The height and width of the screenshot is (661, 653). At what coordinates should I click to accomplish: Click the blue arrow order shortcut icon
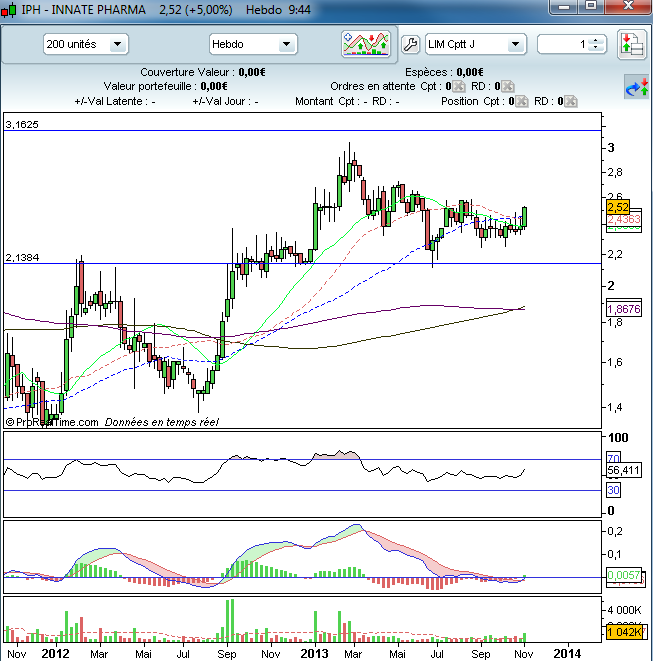[637, 87]
